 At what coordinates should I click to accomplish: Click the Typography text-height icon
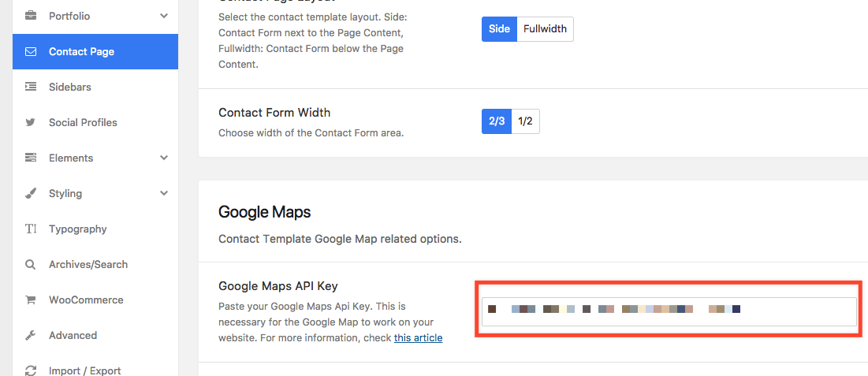tap(31, 229)
